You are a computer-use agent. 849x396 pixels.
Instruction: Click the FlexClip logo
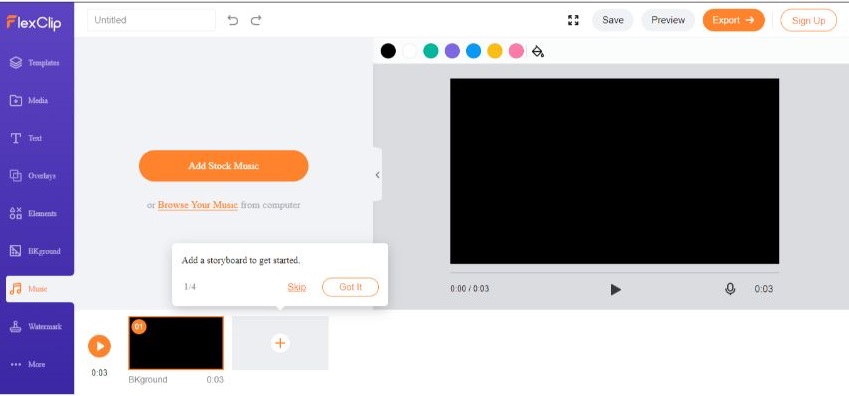tap(34, 23)
